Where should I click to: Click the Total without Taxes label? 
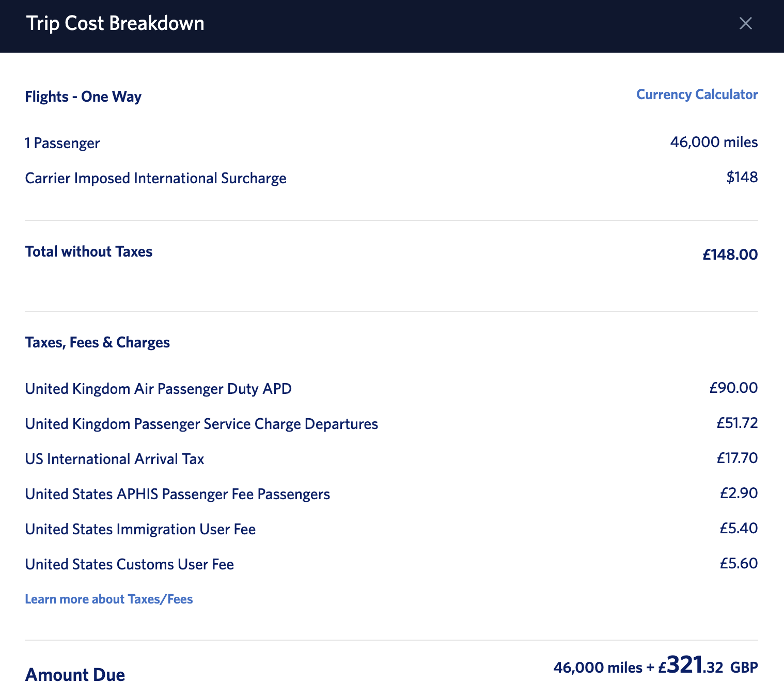89,251
